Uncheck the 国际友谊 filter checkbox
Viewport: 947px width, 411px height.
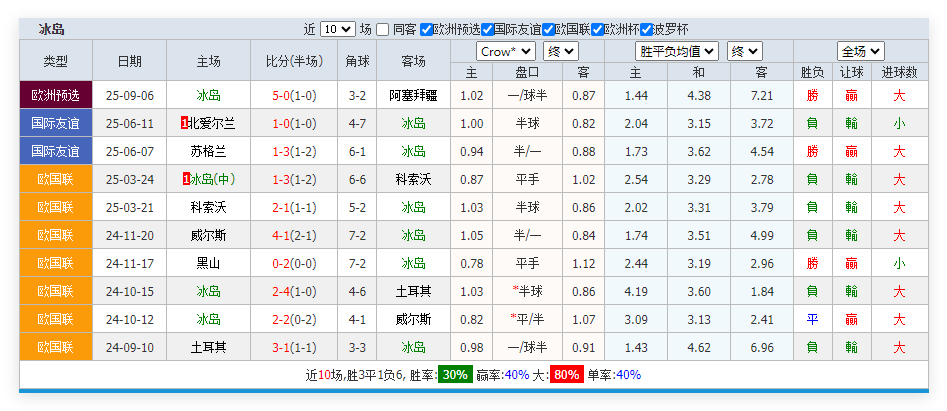click(x=488, y=29)
